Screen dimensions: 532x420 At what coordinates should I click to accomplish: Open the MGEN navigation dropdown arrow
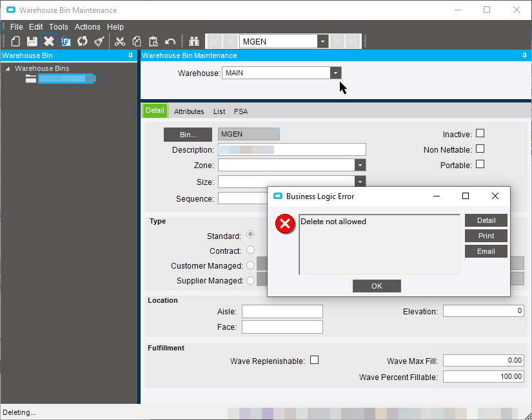pyautogui.click(x=322, y=41)
